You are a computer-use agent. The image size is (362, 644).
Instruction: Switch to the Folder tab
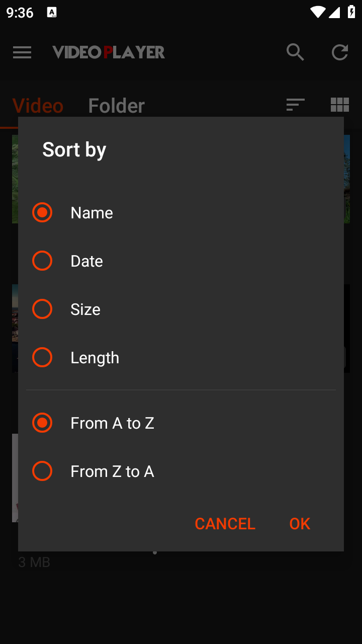[116, 106]
